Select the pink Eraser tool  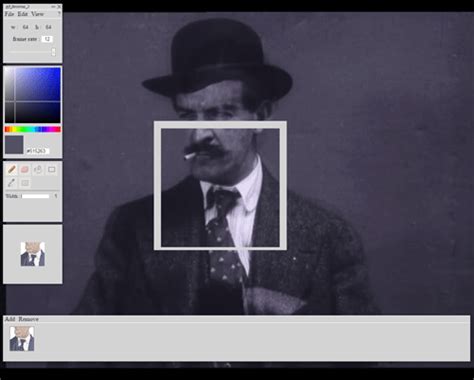[x=25, y=170]
